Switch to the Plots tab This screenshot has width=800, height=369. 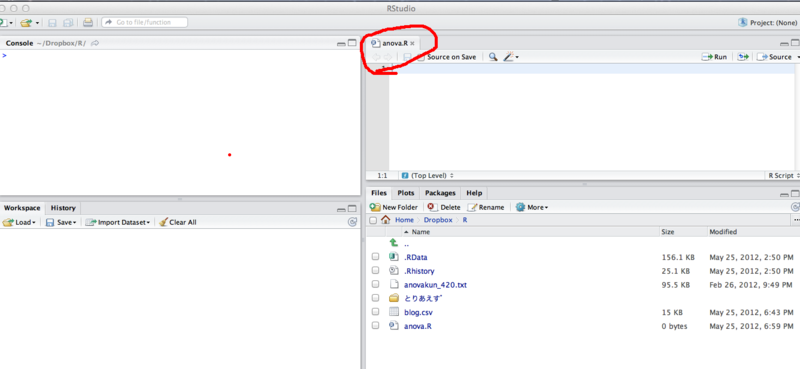tap(406, 193)
